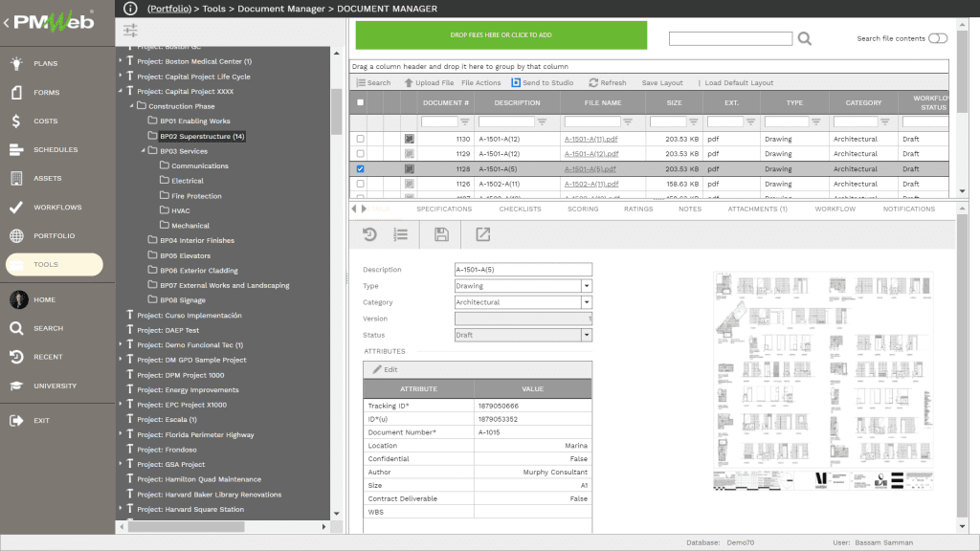Check the select-all checkbox in the grid header
The width and height of the screenshot is (980, 551).
tap(361, 102)
